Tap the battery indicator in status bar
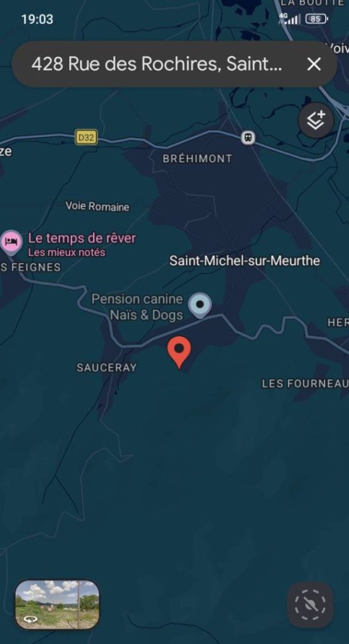 pos(317,19)
